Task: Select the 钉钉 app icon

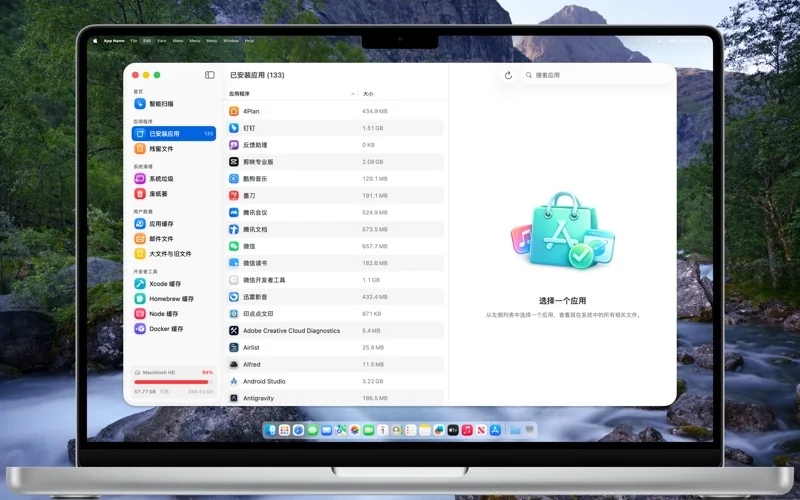Action: coord(234,128)
